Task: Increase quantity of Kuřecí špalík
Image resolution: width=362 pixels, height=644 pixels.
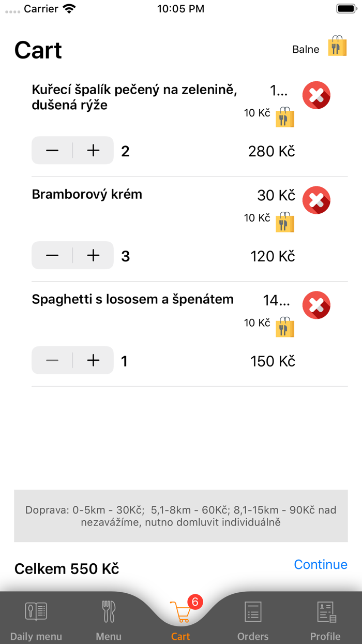Action: [x=93, y=150]
